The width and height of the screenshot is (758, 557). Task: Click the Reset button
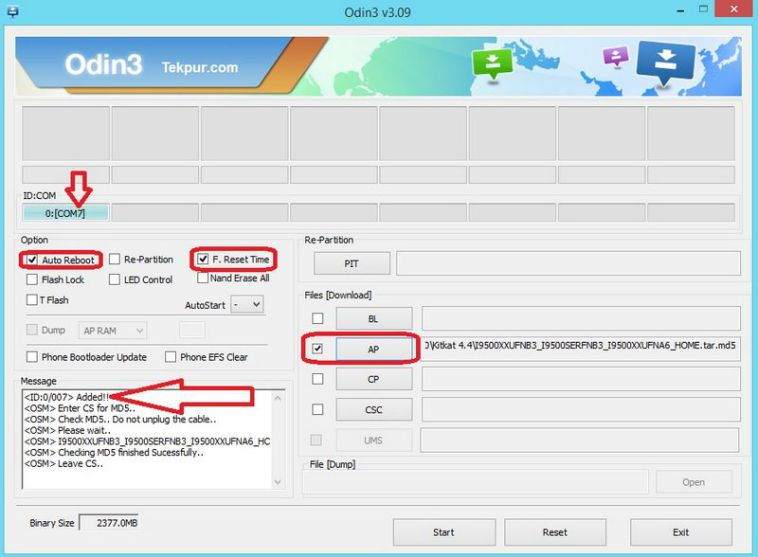[555, 532]
